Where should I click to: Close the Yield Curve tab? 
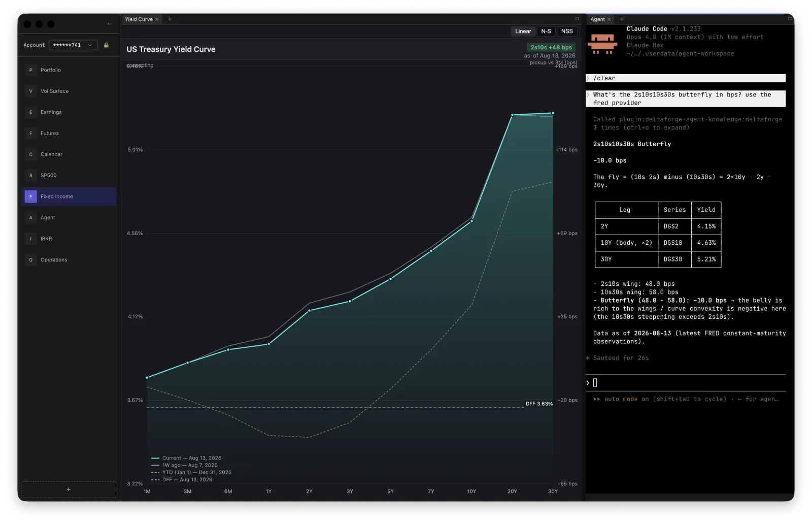(x=157, y=19)
